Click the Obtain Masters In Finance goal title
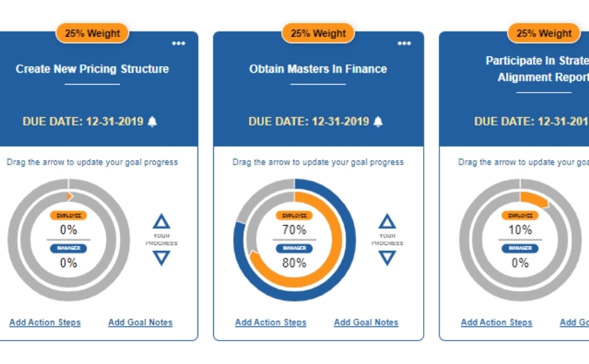 click(x=318, y=69)
